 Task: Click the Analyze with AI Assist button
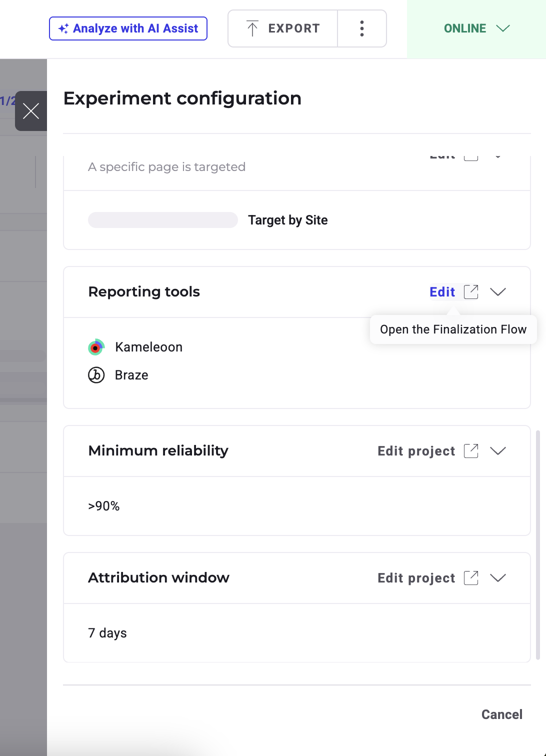pos(128,28)
